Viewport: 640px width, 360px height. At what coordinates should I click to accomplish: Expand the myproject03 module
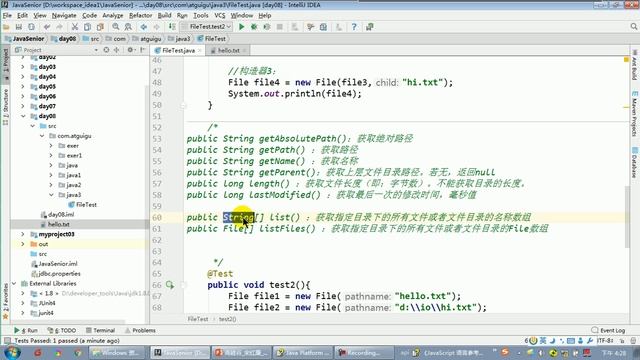tap(23, 234)
